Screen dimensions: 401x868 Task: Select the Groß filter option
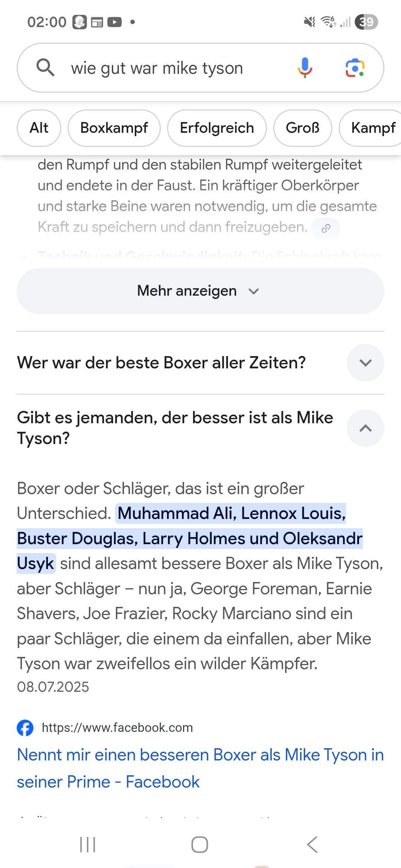tap(303, 128)
